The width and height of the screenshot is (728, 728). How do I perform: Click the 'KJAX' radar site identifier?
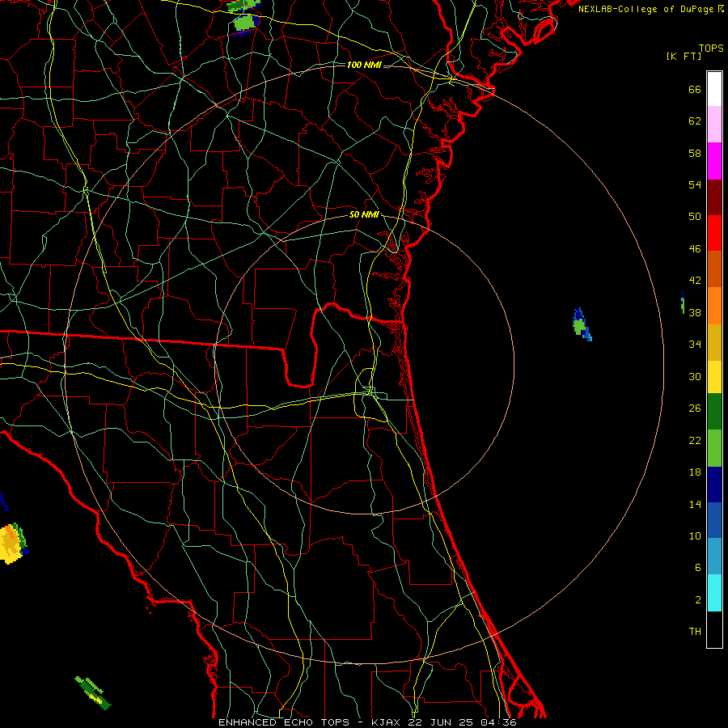point(387,722)
